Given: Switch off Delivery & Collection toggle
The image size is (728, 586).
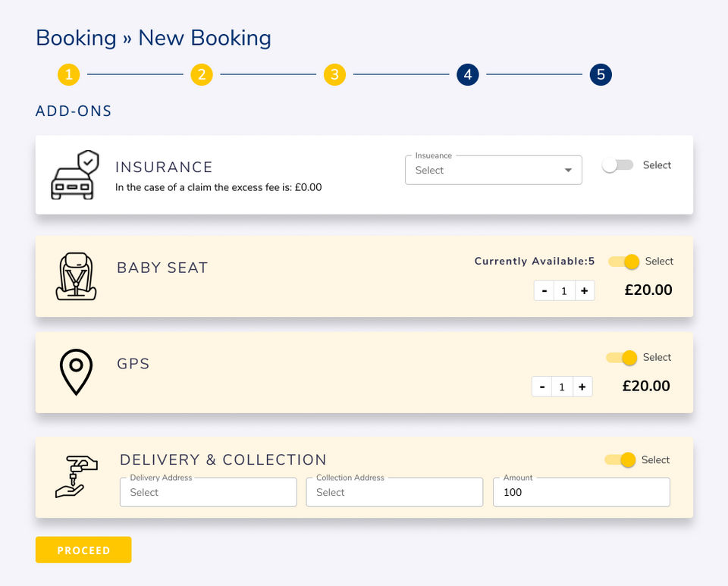Looking at the screenshot, I should pos(620,460).
